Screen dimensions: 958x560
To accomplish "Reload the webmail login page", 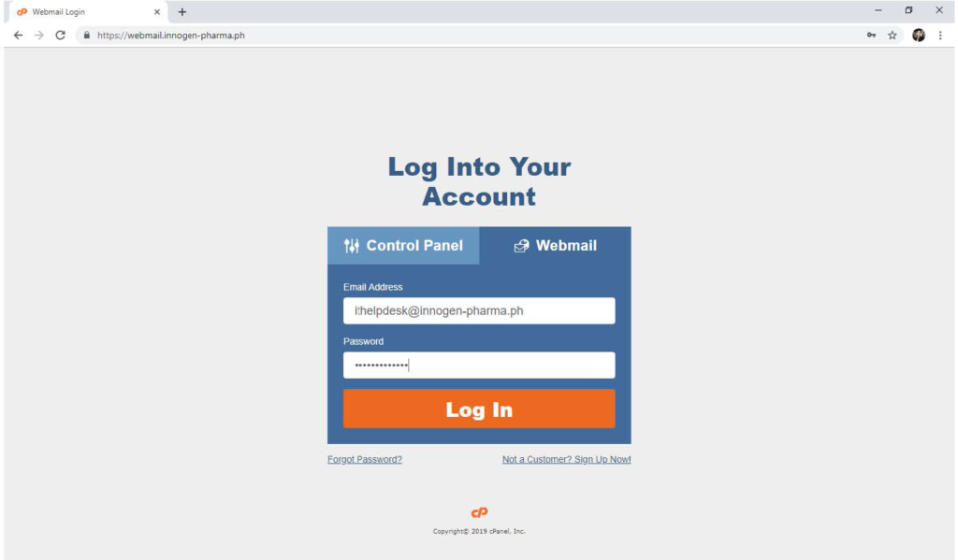I will [60, 36].
